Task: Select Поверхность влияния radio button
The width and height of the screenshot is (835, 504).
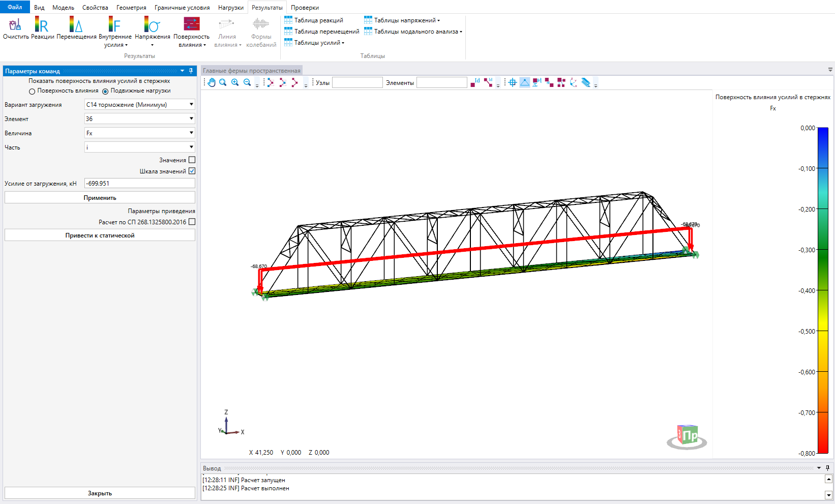Action: [x=32, y=92]
